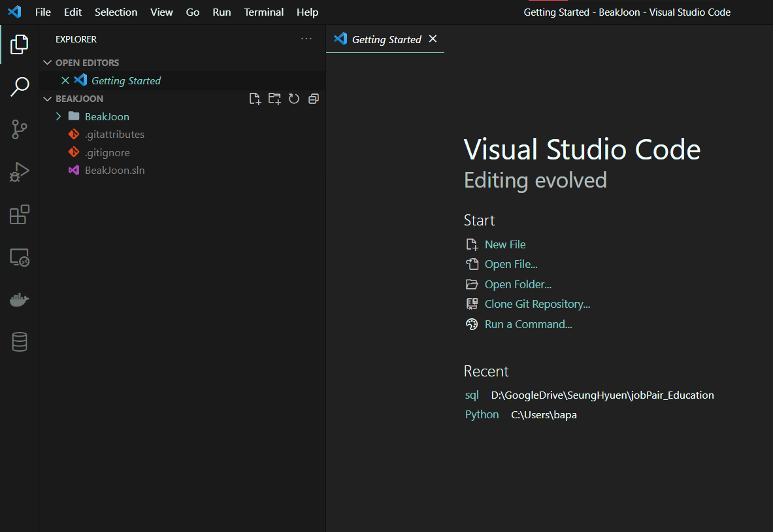Image resolution: width=773 pixels, height=532 pixels.
Task: Click the Run a Command... link
Action: point(528,324)
